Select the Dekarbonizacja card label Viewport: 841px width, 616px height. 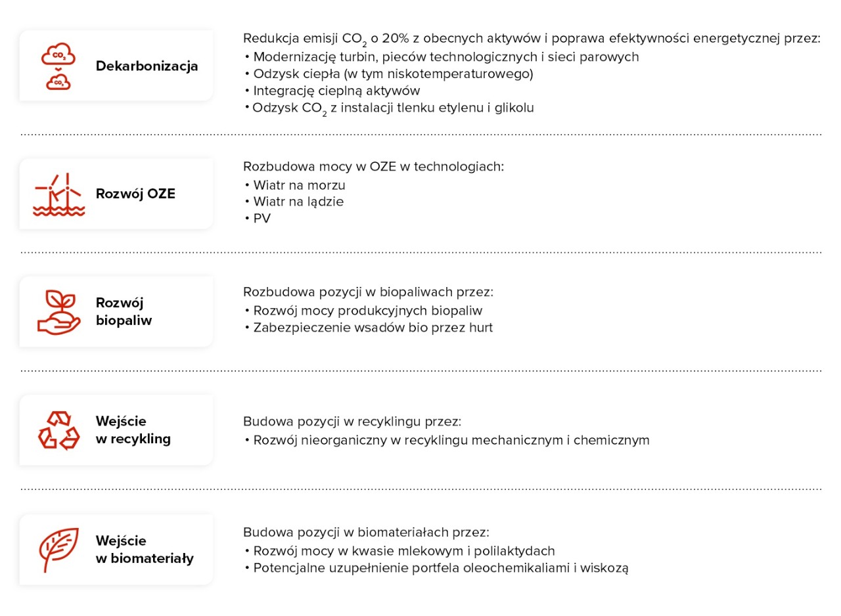147,66
